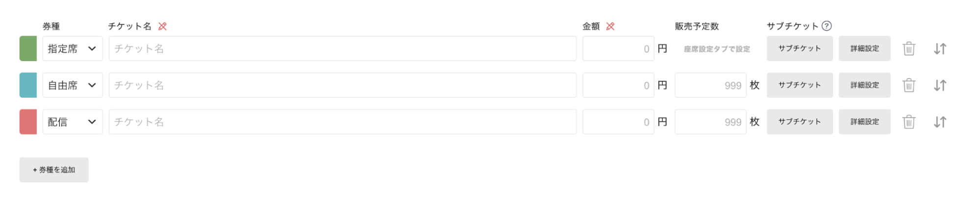
Task: Click the 販売予定数 field in 自由席 row
Action: (x=710, y=85)
